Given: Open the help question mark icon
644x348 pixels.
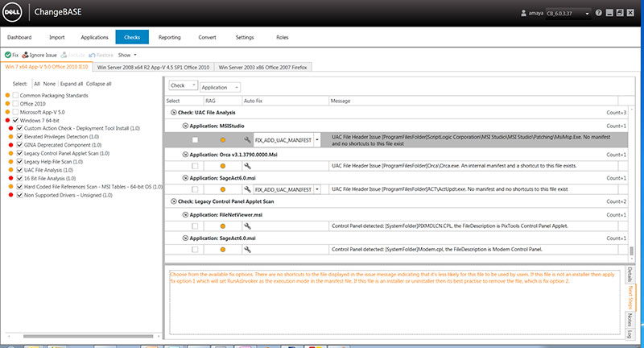Looking at the screenshot, I should [x=598, y=13].
